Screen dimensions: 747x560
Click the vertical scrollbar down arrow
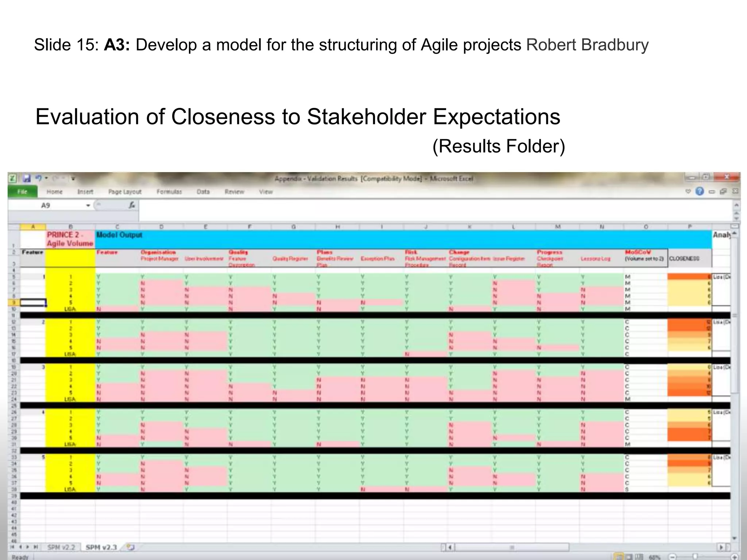point(735,538)
